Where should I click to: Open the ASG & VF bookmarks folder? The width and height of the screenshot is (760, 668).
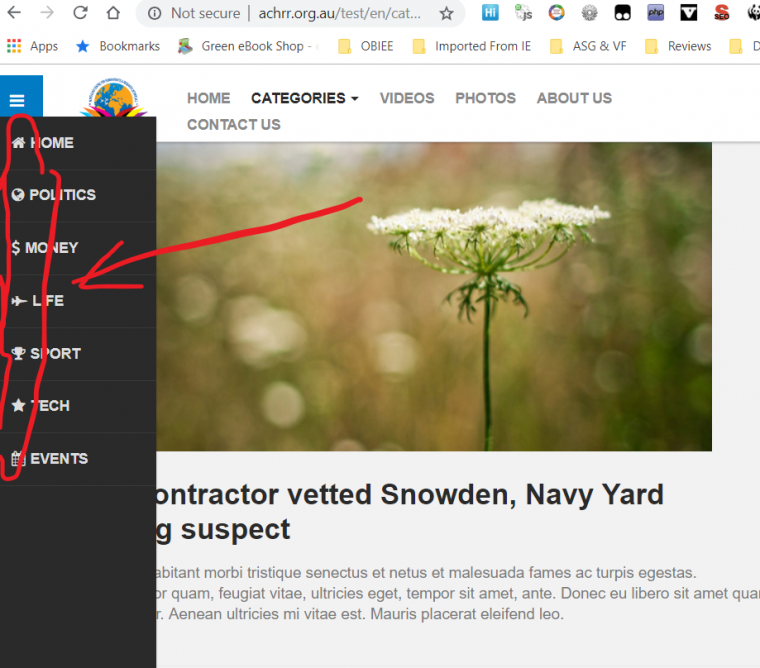pyautogui.click(x=588, y=46)
